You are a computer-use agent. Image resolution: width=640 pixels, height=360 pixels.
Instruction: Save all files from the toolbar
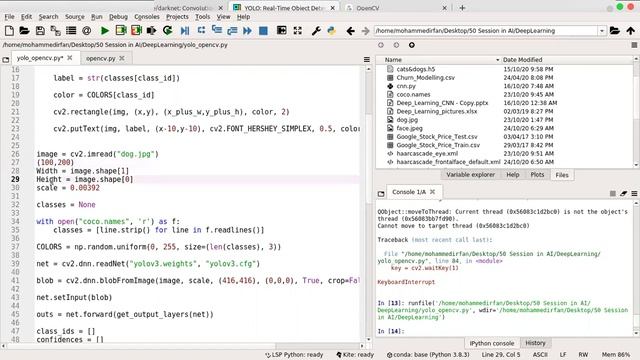click(56, 31)
